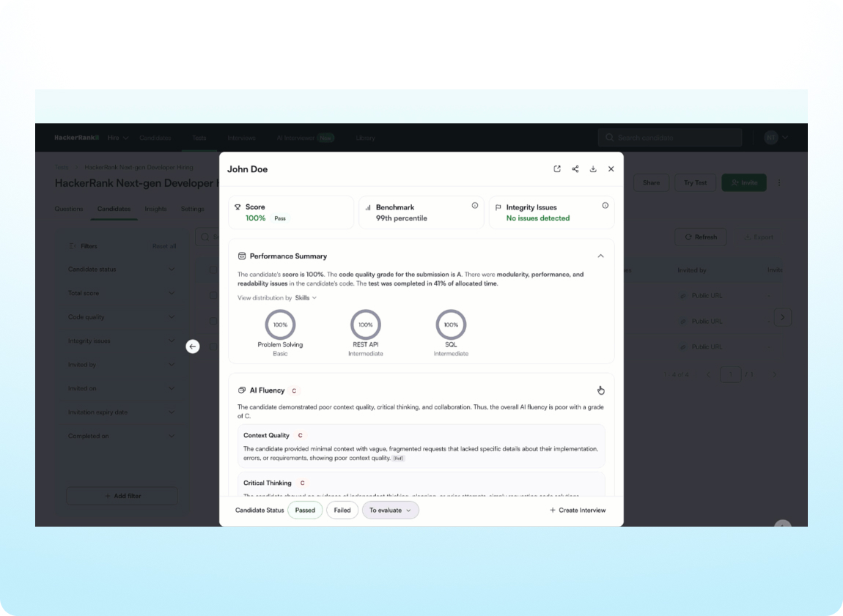Open the NT user account menu
The height and width of the screenshot is (616, 843).
point(776,138)
